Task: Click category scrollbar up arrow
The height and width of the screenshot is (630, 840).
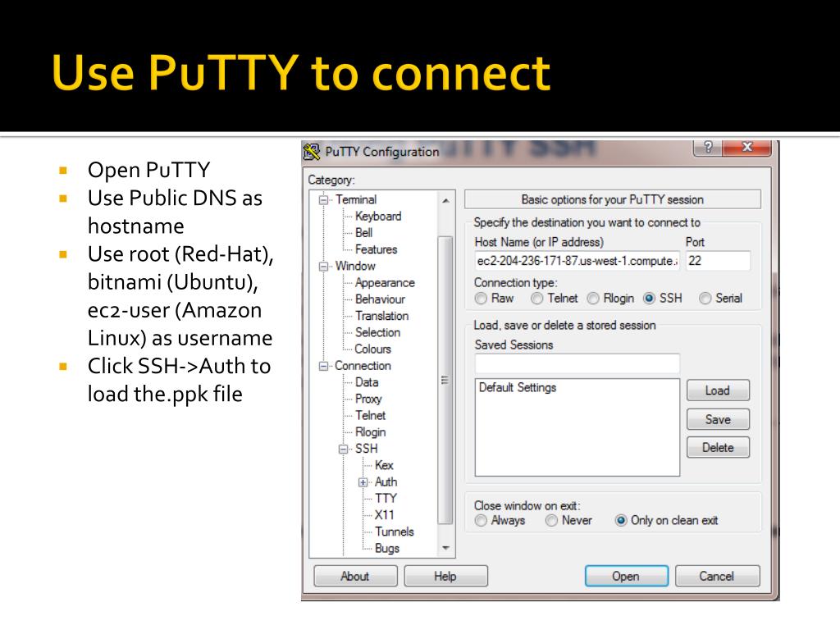Action: (x=445, y=201)
